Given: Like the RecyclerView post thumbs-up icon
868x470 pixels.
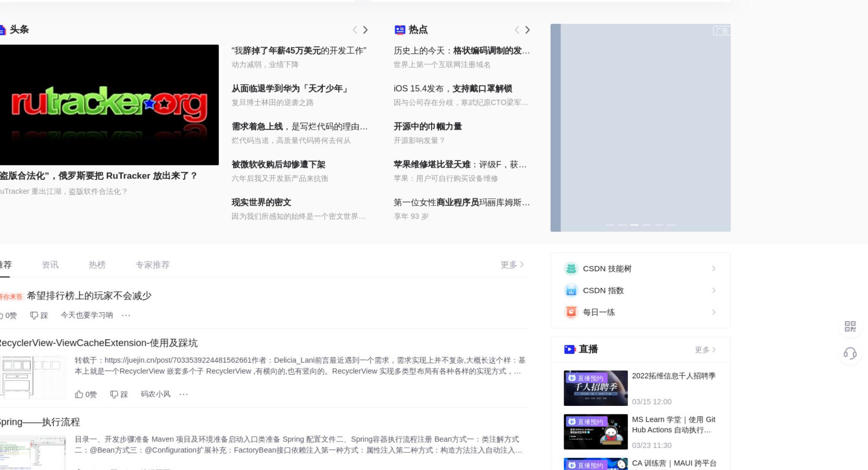Looking at the screenshot, I should click(x=79, y=394).
